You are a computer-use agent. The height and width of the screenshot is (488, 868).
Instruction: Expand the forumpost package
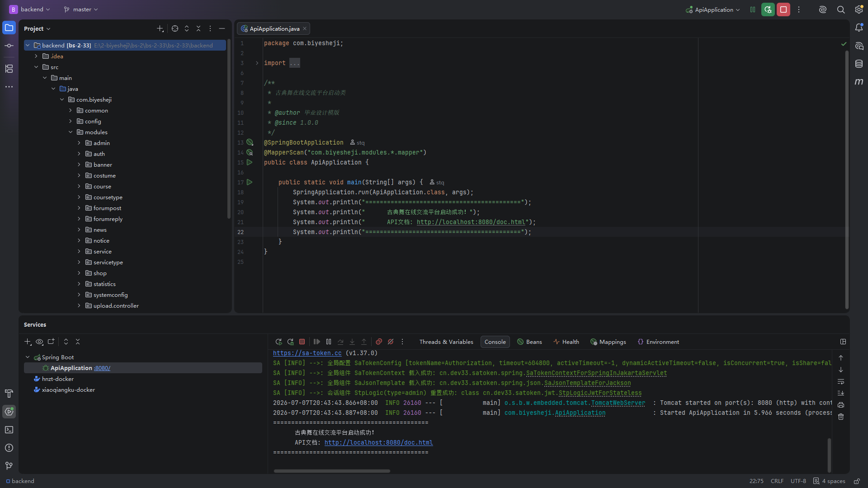point(79,208)
